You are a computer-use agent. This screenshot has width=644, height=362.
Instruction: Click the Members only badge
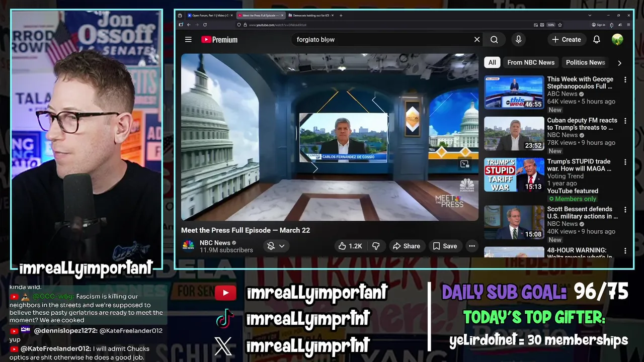point(573,199)
